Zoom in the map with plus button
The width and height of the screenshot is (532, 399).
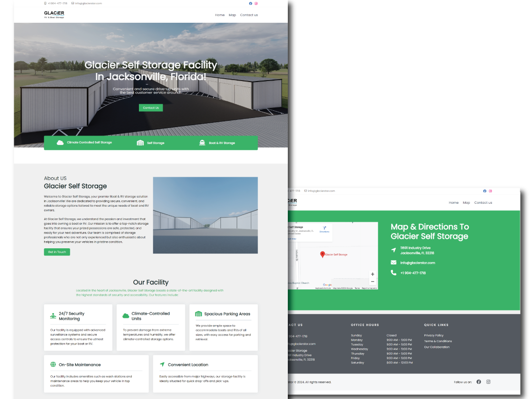[x=373, y=274]
